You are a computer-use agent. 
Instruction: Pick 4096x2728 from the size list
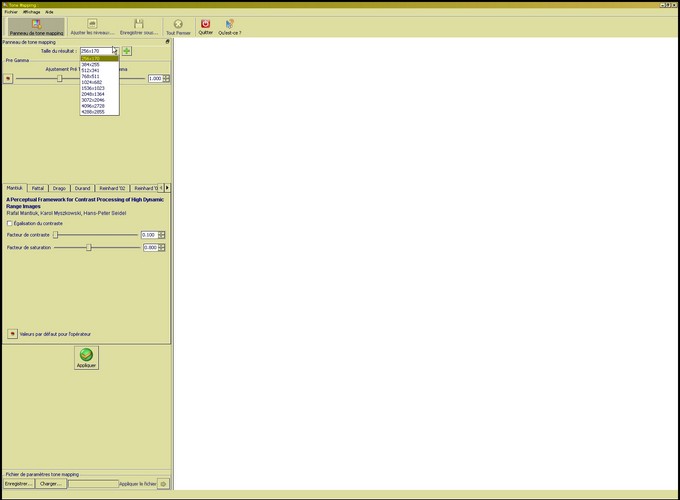coord(92,106)
